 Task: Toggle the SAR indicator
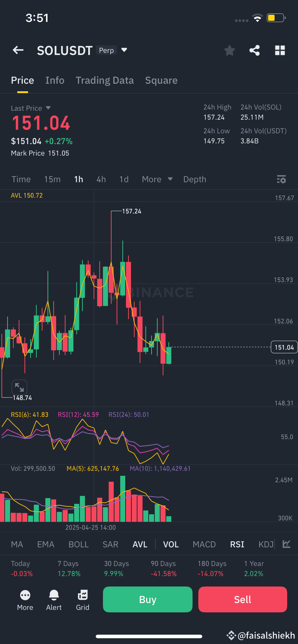tap(110, 544)
